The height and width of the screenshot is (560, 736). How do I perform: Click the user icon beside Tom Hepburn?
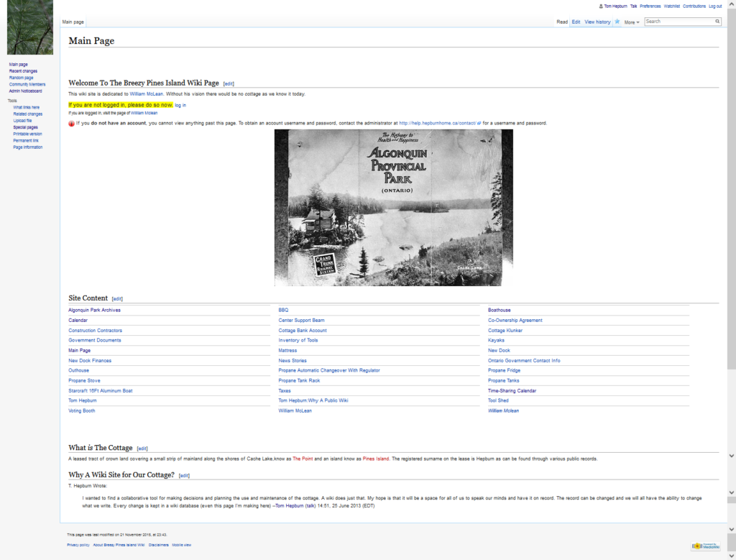pyautogui.click(x=601, y=6)
